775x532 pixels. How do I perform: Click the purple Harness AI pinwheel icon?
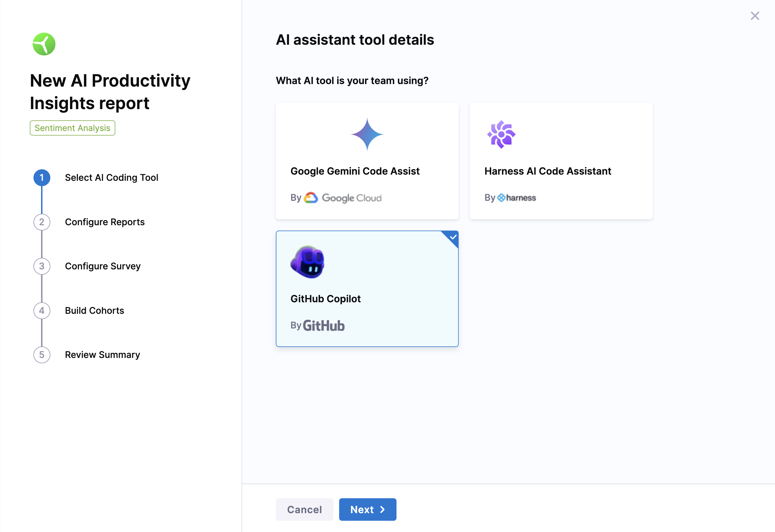(x=501, y=134)
